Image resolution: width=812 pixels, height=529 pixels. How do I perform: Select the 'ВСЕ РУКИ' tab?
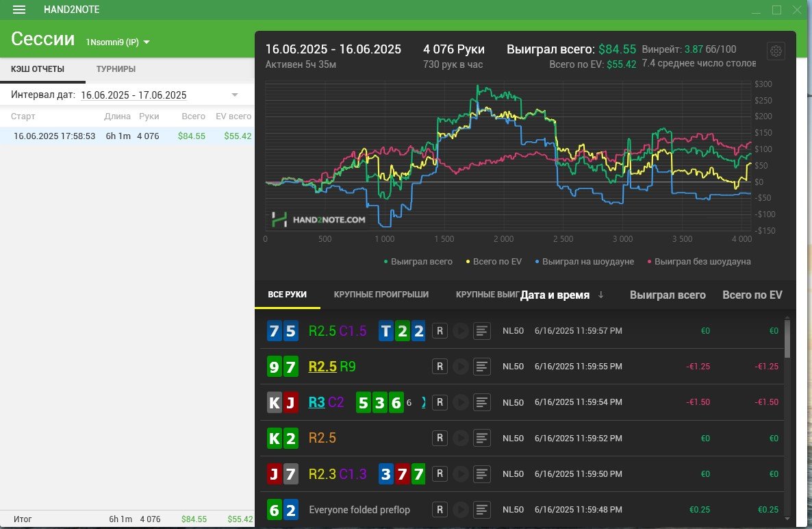(288, 294)
